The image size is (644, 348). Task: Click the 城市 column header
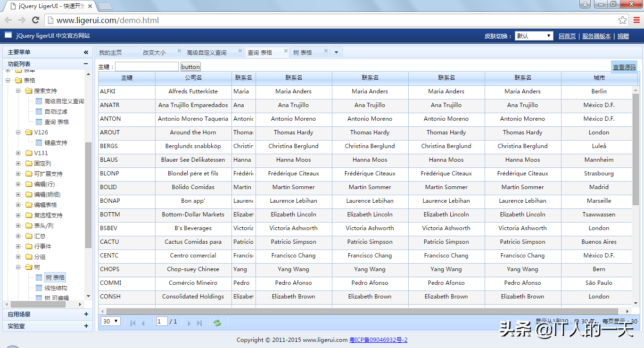pos(599,78)
